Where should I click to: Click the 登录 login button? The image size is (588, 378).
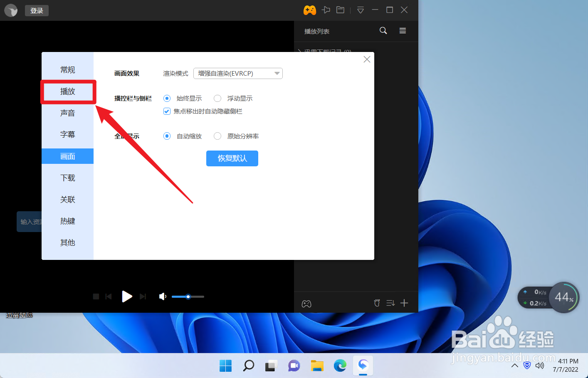coord(37,10)
